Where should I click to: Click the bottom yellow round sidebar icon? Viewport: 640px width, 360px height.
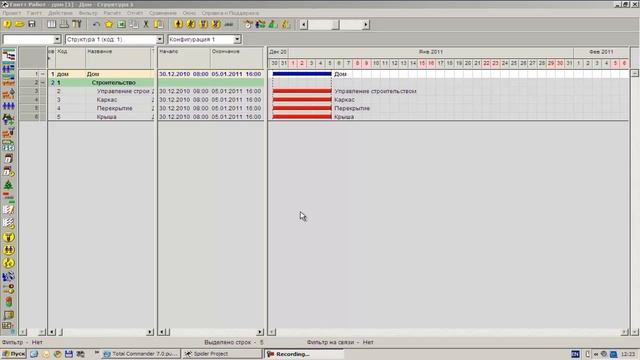(x=8, y=263)
